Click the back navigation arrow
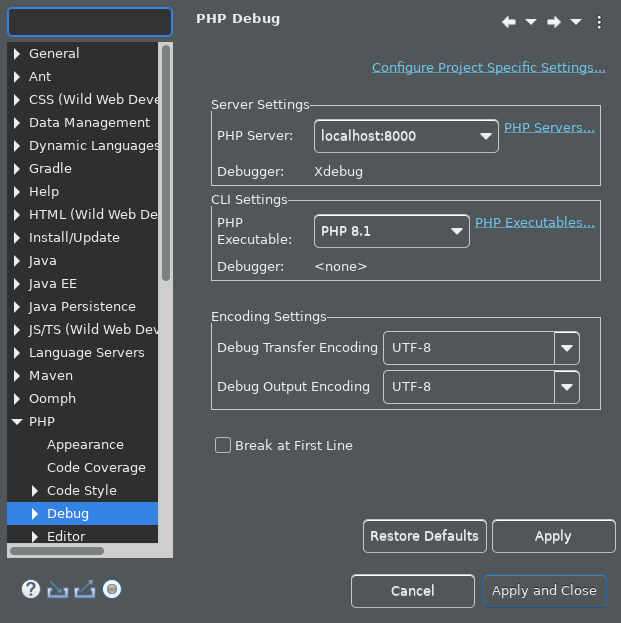 pos(509,22)
